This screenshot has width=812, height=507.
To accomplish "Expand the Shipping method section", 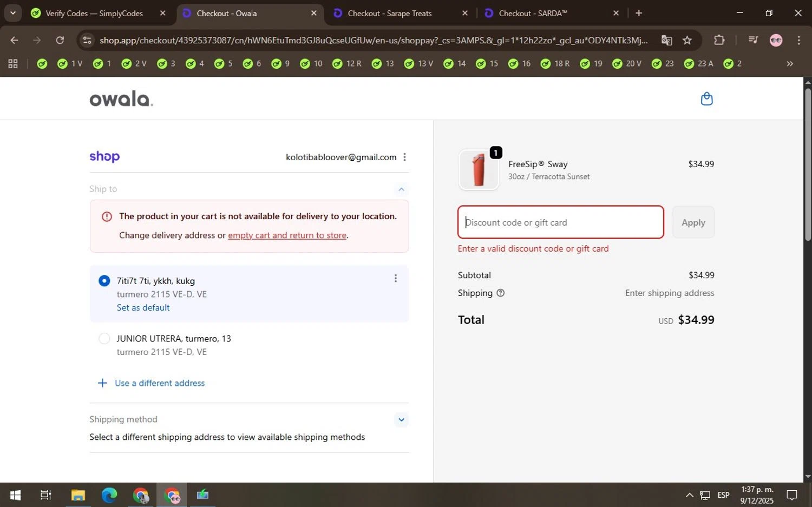I will click(x=401, y=419).
